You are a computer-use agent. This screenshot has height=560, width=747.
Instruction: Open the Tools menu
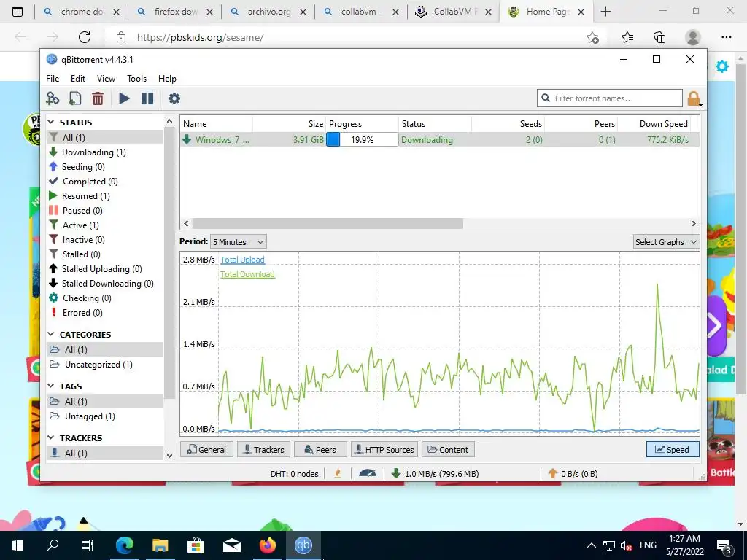[x=136, y=79]
